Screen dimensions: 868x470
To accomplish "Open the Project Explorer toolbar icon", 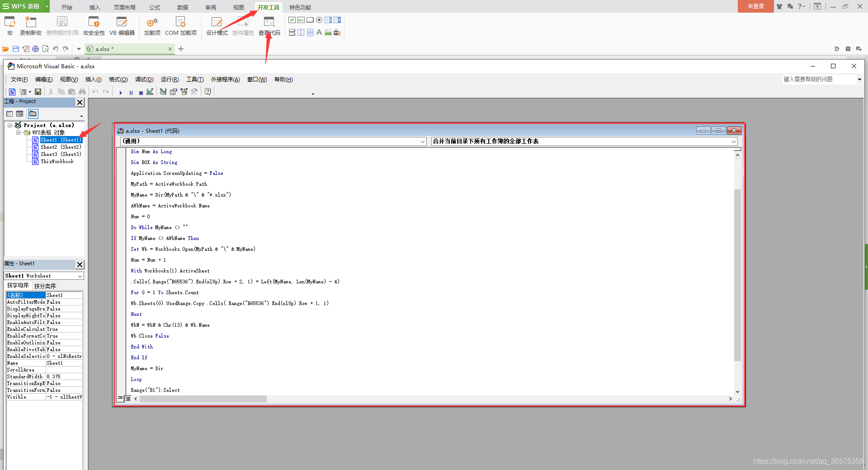I will click(163, 92).
